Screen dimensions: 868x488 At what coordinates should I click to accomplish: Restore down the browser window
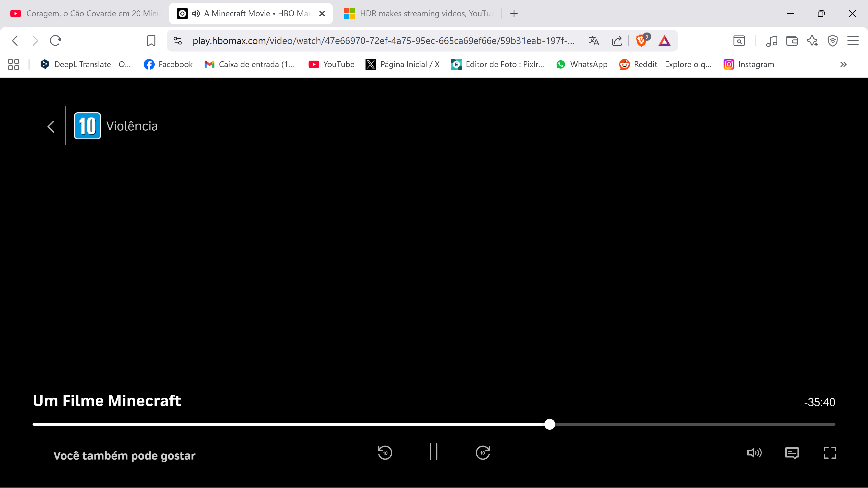click(821, 14)
